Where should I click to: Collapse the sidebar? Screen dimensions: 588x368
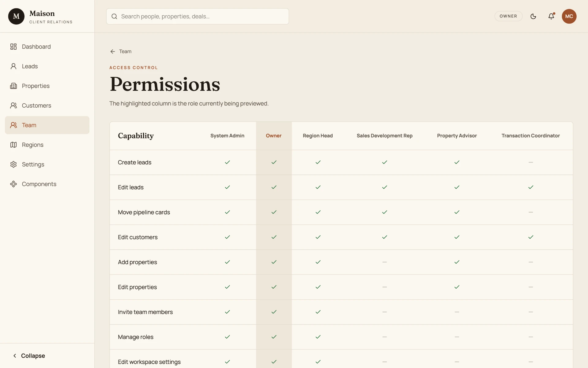(29, 356)
